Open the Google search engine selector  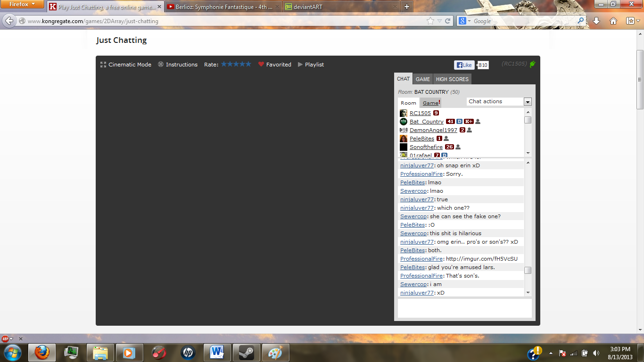[x=465, y=21]
